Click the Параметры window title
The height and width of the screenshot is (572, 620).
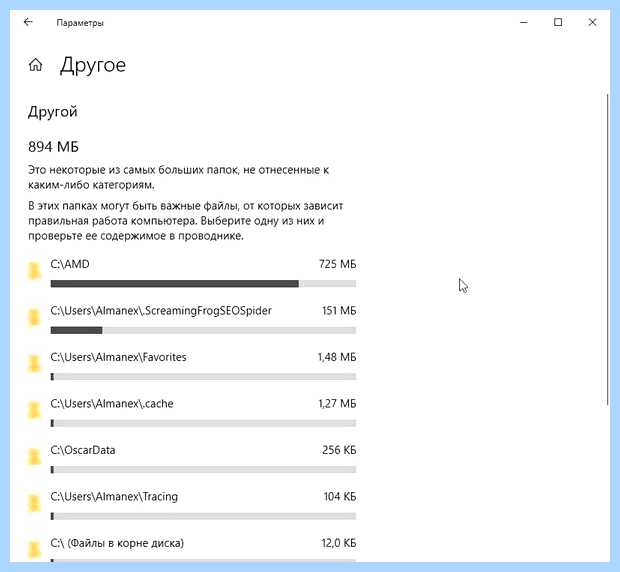pyautogui.click(x=80, y=23)
